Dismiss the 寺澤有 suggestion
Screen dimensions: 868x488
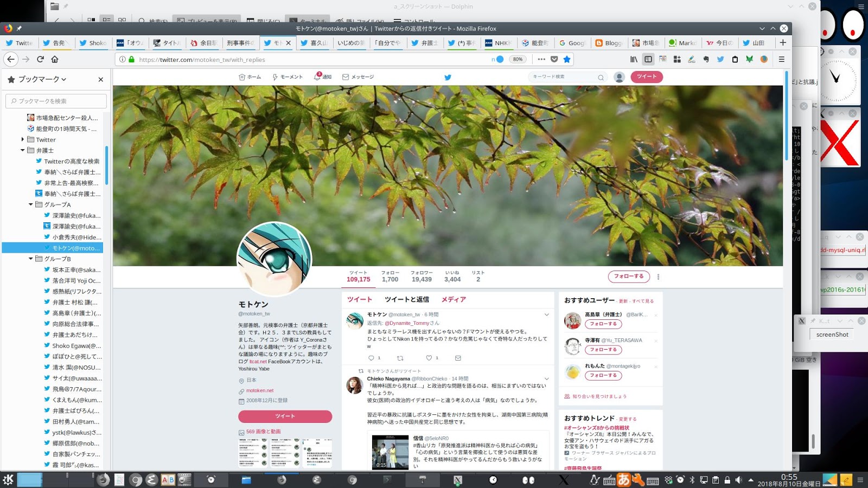[656, 341]
